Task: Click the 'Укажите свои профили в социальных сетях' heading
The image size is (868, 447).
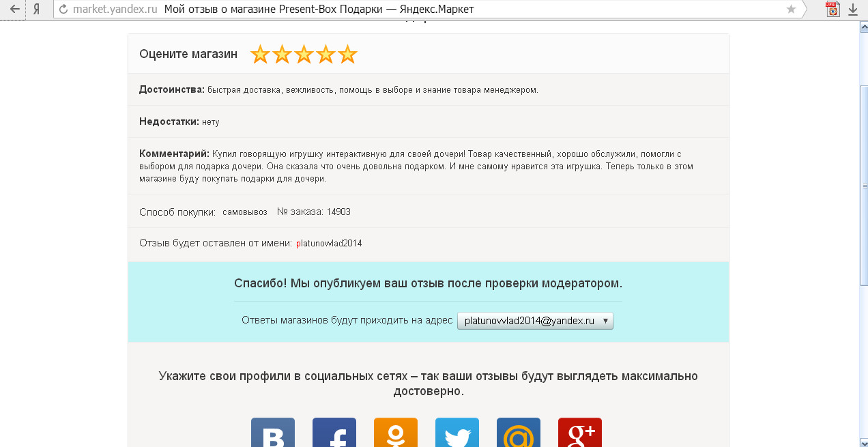Action: [x=429, y=384]
